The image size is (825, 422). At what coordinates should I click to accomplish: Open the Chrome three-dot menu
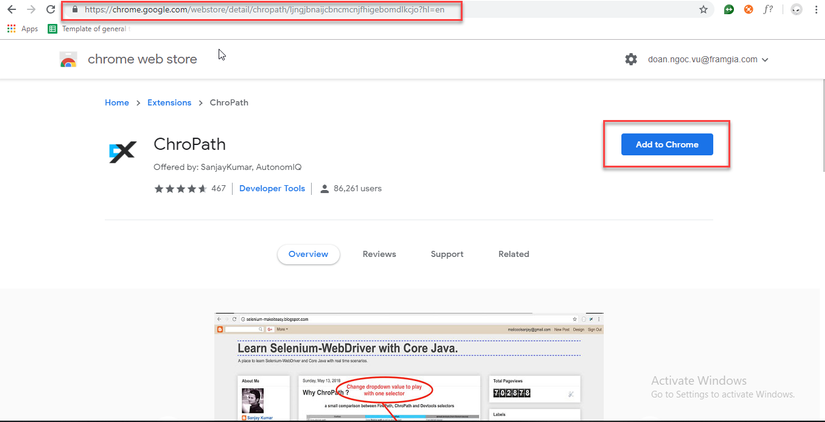click(816, 9)
